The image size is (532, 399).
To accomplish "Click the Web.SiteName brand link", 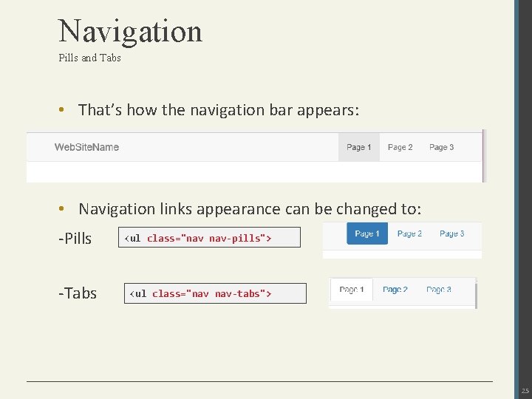I will coord(86,147).
